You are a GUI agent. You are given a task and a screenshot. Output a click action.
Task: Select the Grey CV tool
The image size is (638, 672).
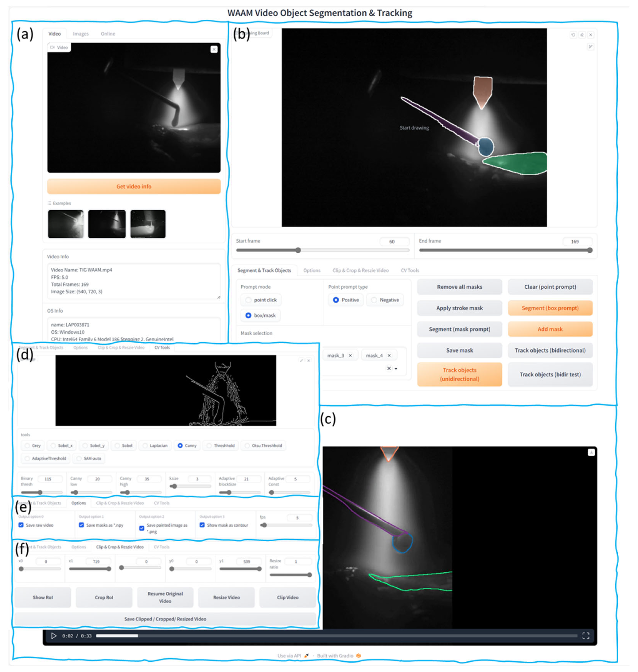(32, 445)
